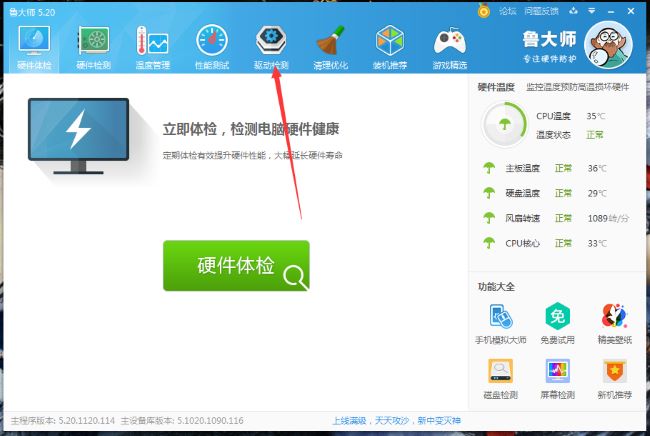
Task: Click the CPU temperature gauge circle
Action: point(503,124)
